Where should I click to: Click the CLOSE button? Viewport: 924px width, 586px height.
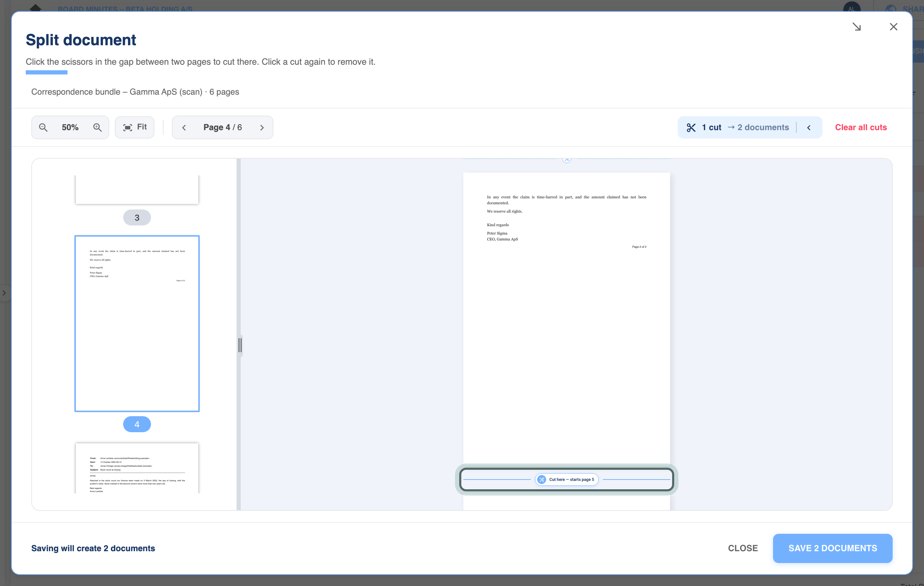pos(743,548)
